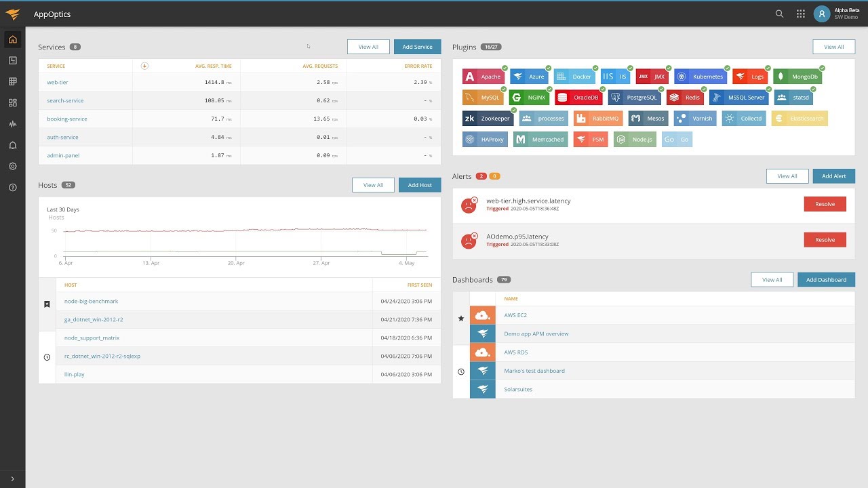Viewport: 868px width, 488px height.
Task: Click the Add Host button
Action: (x=420, y=185)
